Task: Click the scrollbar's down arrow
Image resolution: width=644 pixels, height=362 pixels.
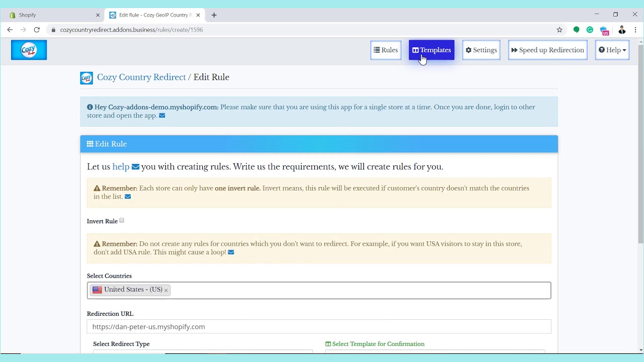Action: [640, 350]
